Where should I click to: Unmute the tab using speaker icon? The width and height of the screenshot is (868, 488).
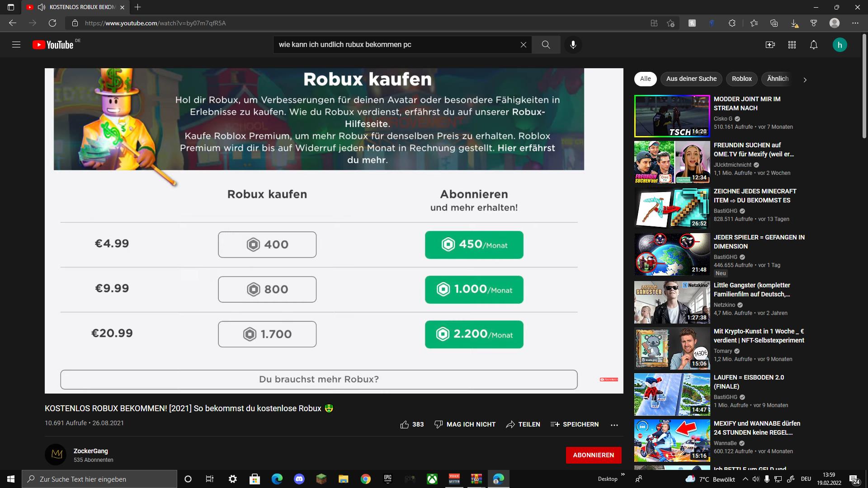click(42, 7)
